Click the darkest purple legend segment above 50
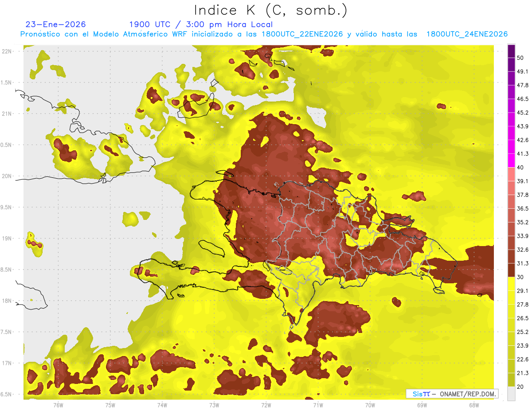532x411 pixels. point(511,51)
